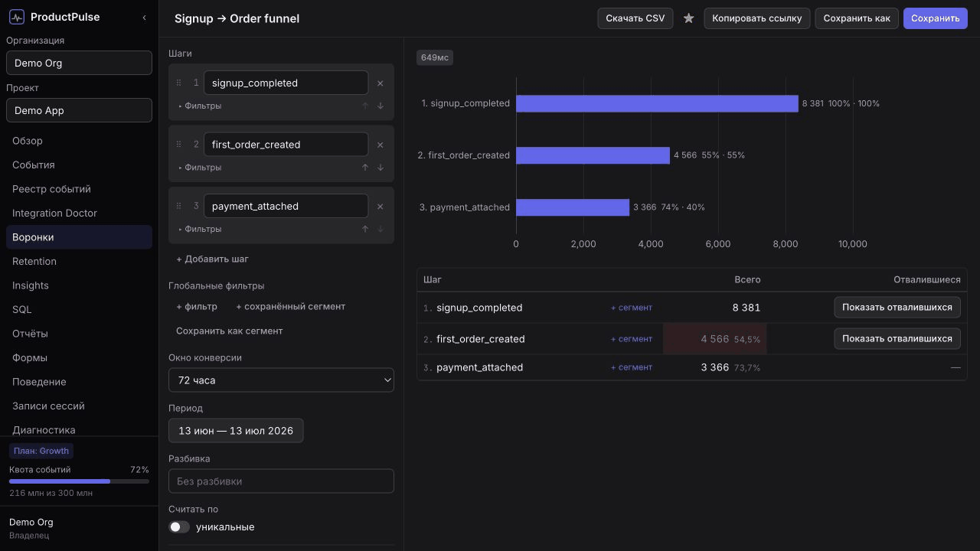This screenshot has height=551, width=980.
Task: Click the Скачать CSV button
Action: (635, 18)
